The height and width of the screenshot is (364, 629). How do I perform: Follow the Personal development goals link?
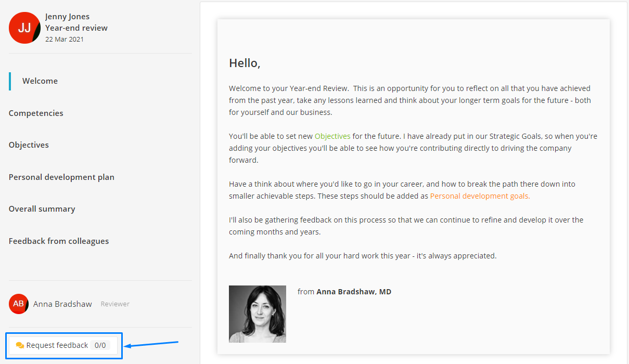click(x=480, y=196)
